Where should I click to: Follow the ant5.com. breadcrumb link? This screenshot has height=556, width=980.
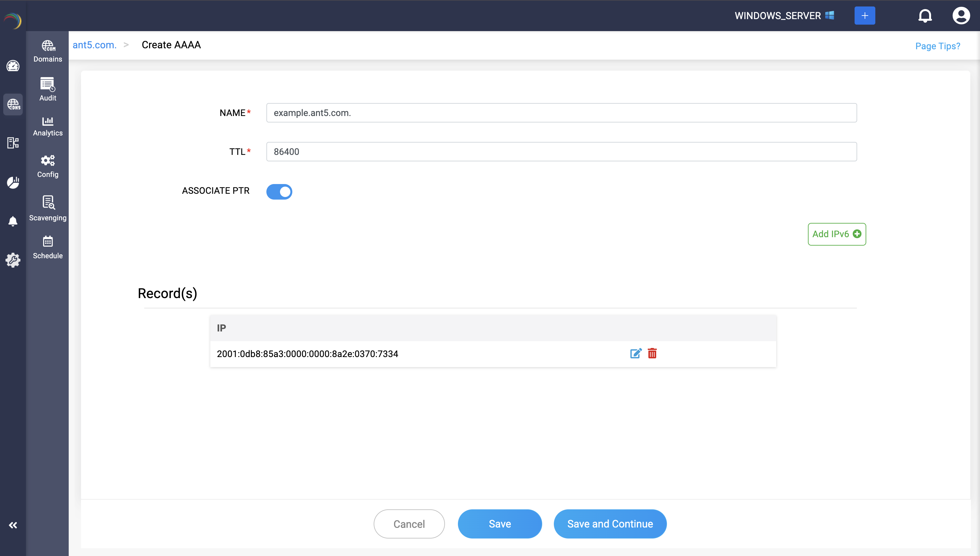coord(94,45)
